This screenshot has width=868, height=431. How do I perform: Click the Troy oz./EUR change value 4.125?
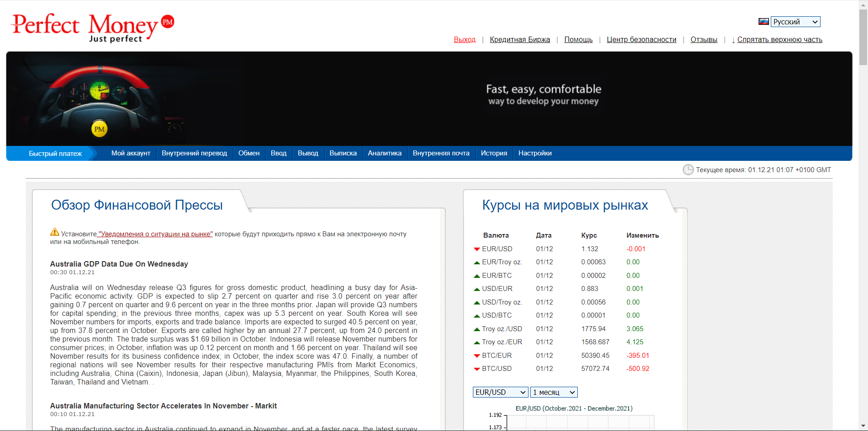[635, 342]
